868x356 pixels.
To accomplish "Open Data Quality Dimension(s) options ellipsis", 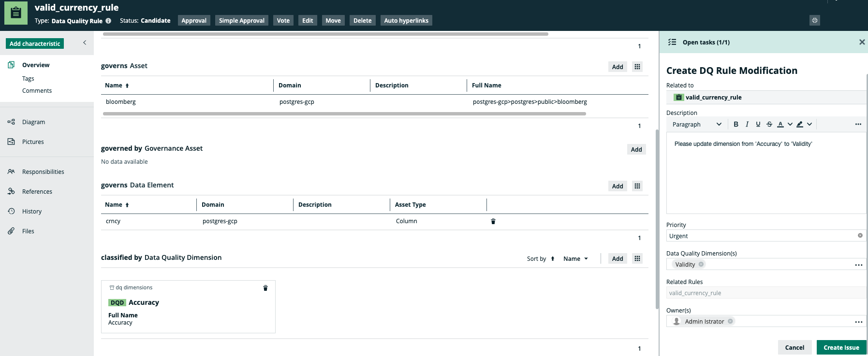I will pyautogui.click(x=859, y=265).
